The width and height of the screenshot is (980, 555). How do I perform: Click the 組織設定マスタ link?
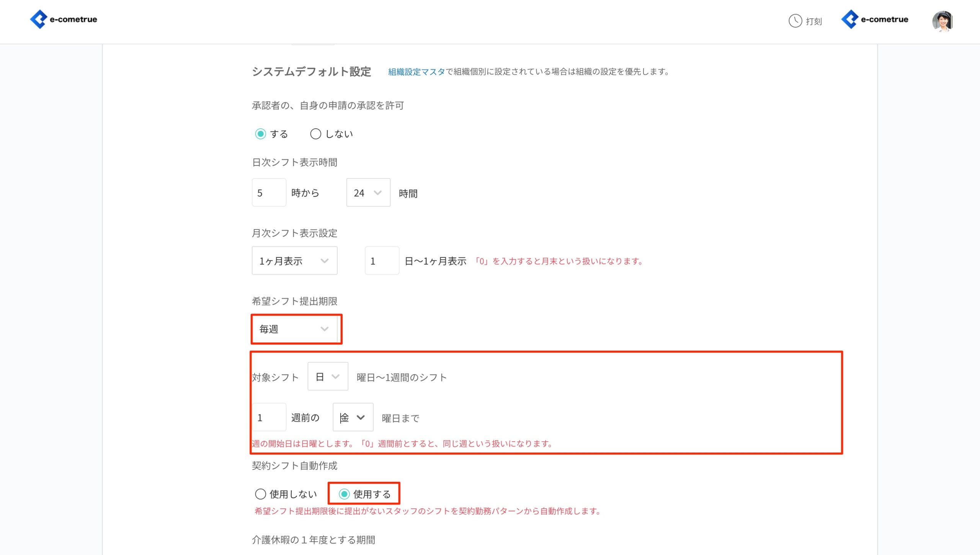pos(416,71)
